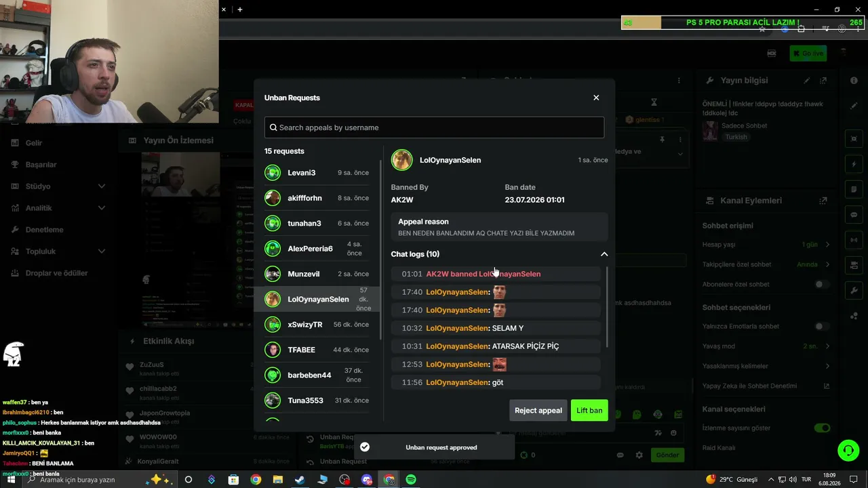This screenshot has width=868, height=488.
Task: Open Gelir in the sidebar
Action: (34, 143)
